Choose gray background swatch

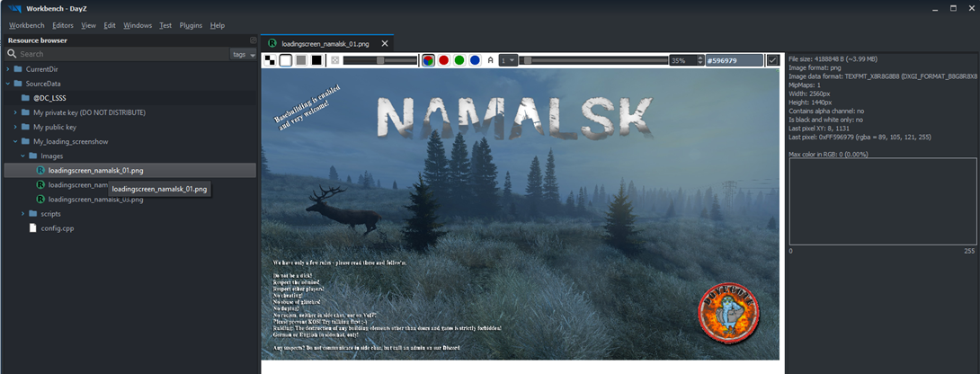[x=301, y=60]
